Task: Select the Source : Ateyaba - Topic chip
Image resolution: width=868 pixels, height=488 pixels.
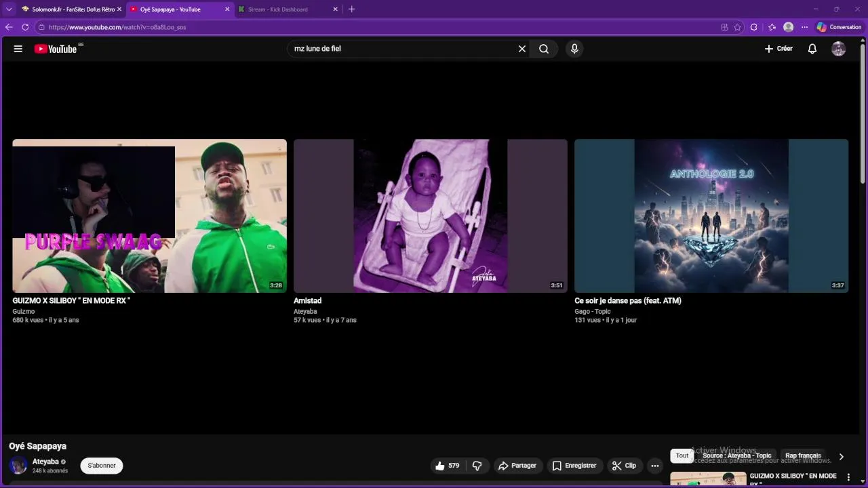Action: click(737, 455)
